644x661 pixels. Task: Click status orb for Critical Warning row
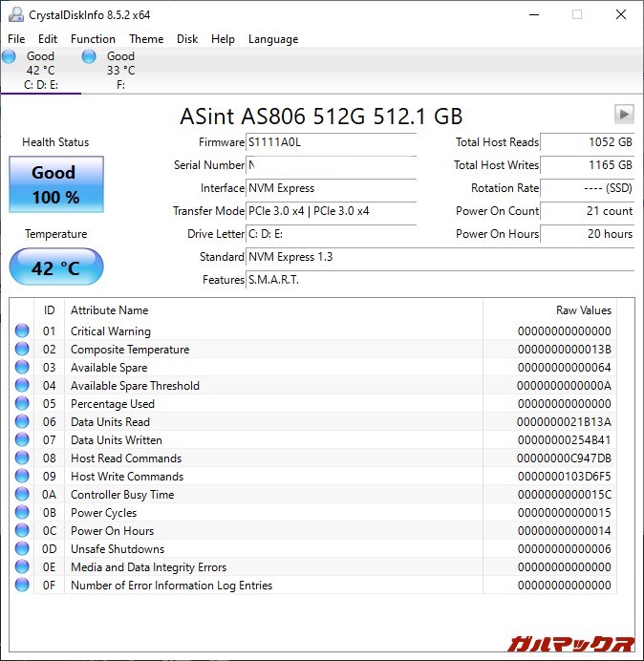(x=22, y=331)
